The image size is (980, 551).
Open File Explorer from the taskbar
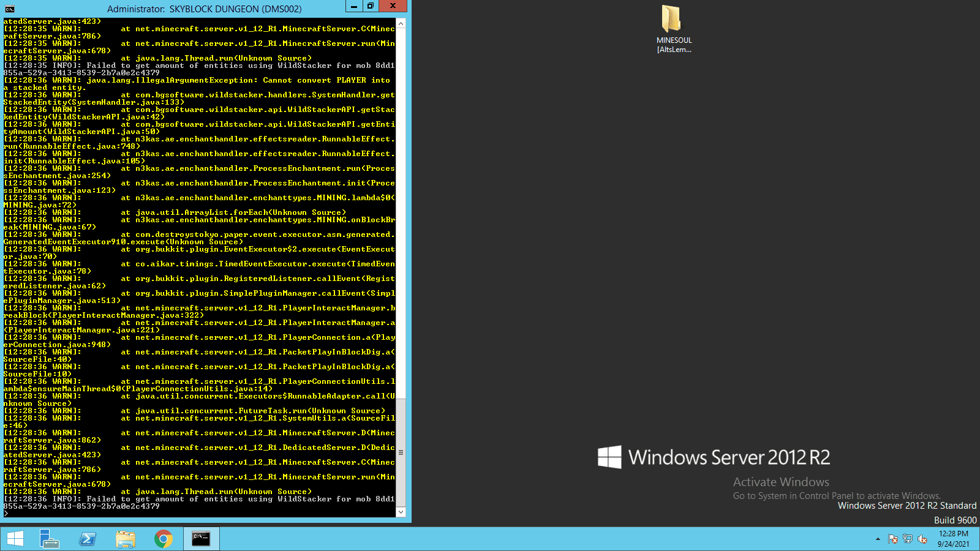[x=126, y=539]
